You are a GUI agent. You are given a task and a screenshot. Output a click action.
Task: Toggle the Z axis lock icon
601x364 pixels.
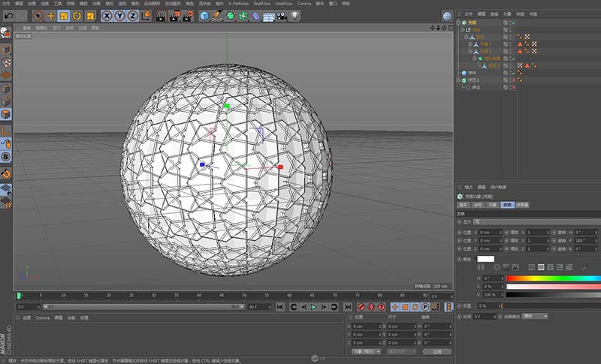click(x=132, y=15)
